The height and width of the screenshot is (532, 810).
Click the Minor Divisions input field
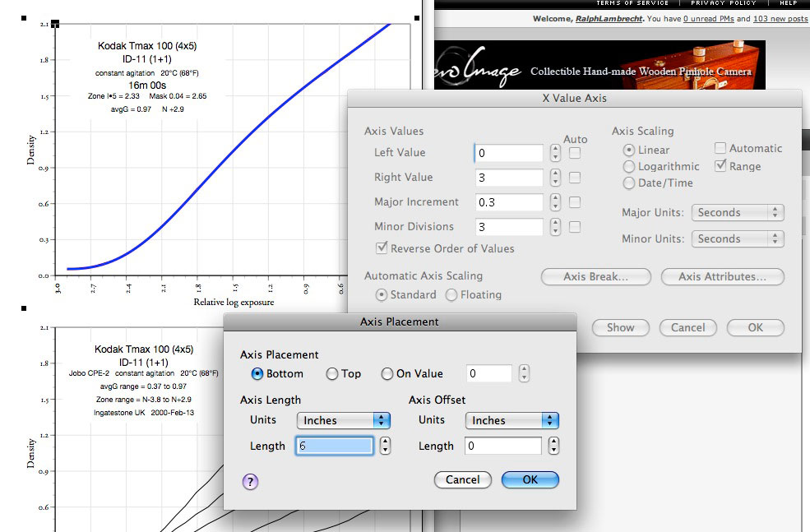(x=509, y=227)
